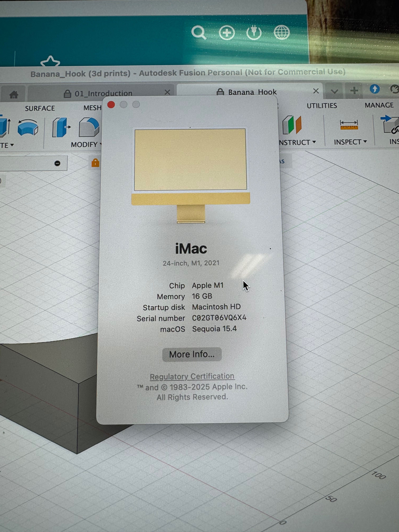Click the 24-inch, M1, 2021 subtitle
The height and width of the screenshot is (532, 399).
191,263
